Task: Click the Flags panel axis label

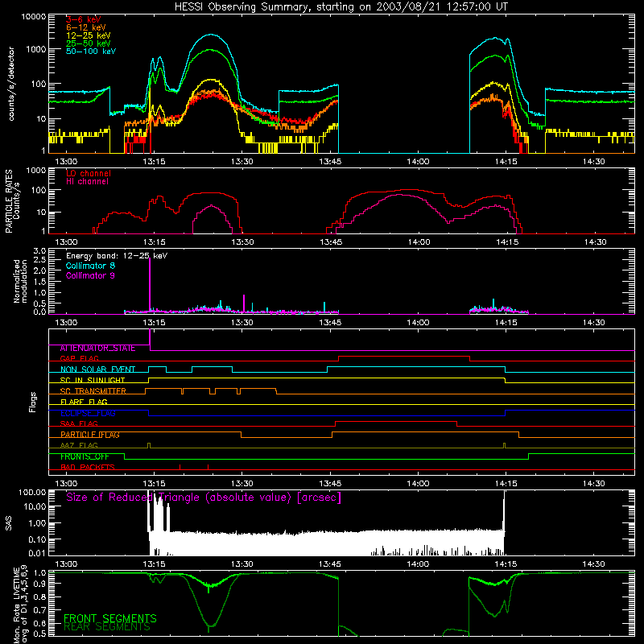Action: (33, 402)
